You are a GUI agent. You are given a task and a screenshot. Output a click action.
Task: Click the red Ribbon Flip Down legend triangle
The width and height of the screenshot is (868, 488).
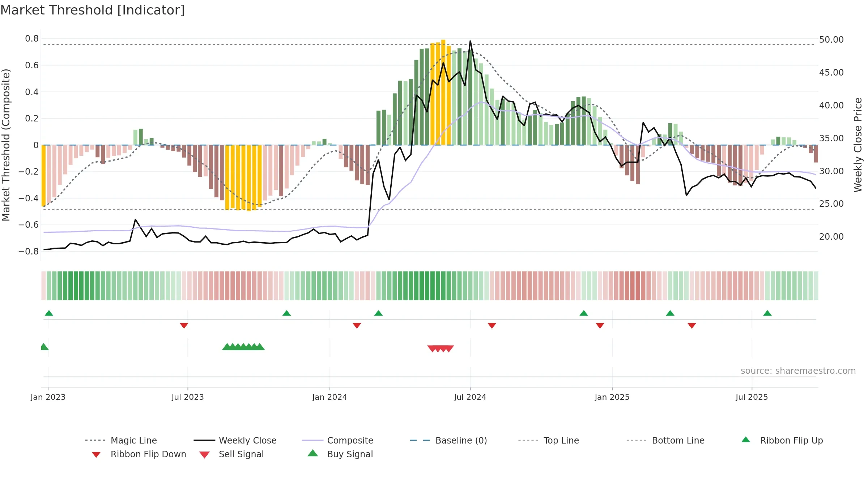(96, 455)
